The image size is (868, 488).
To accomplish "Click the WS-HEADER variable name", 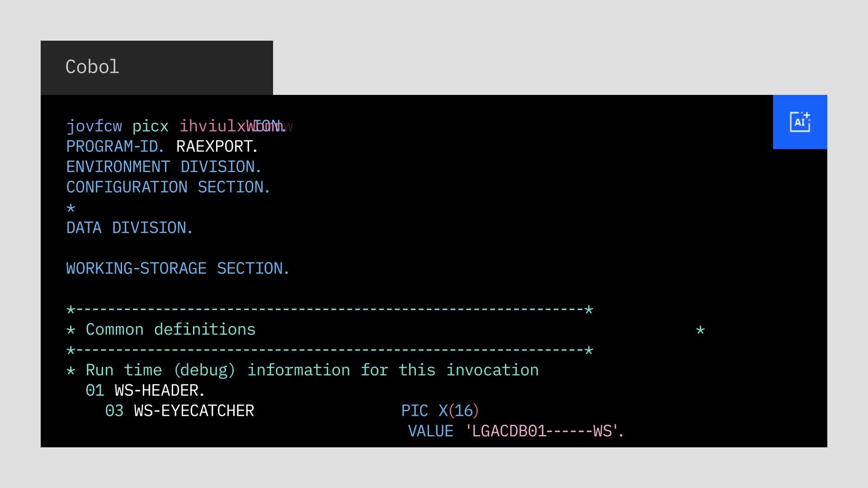I will point(160,390).
